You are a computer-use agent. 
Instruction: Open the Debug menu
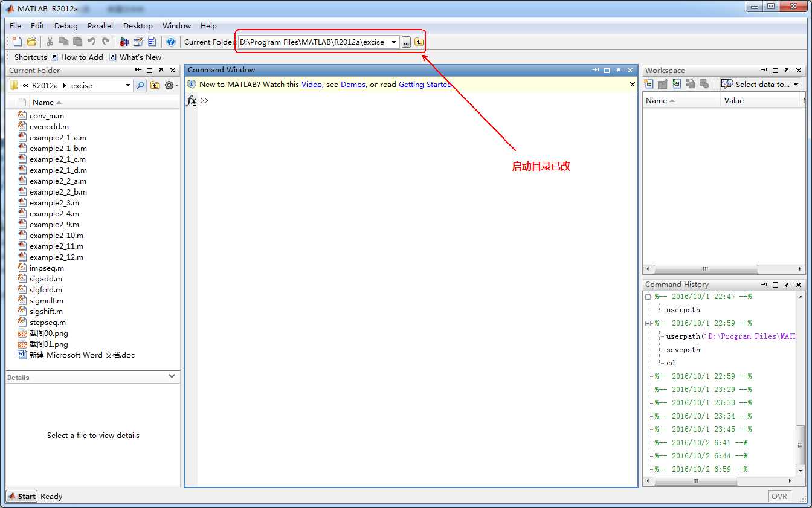click(66, 26)
